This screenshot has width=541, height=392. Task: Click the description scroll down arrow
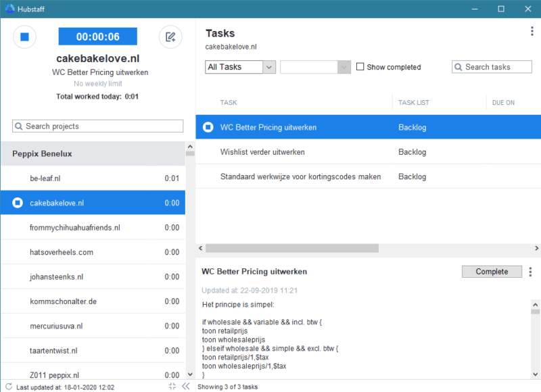[x=535, y=374]
